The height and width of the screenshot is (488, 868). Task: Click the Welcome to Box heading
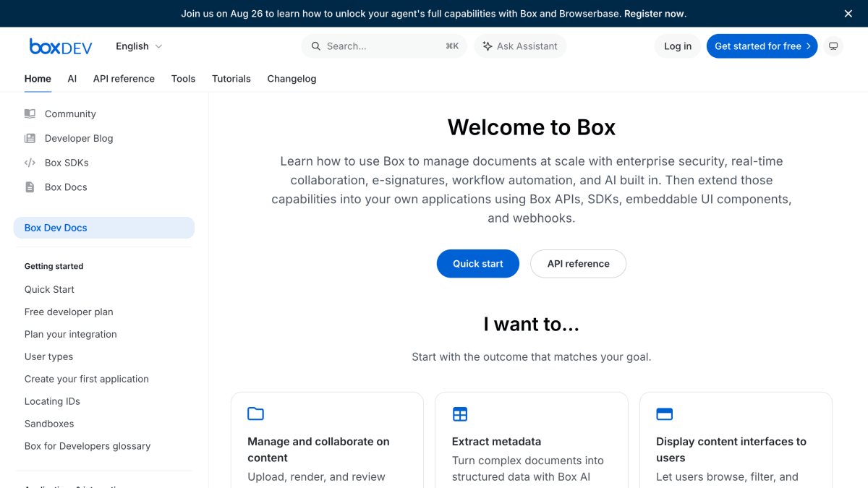(x=532, y=127)
